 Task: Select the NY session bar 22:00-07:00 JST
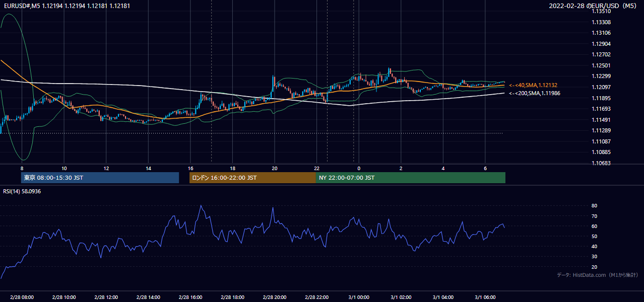[x=411, y=178]
